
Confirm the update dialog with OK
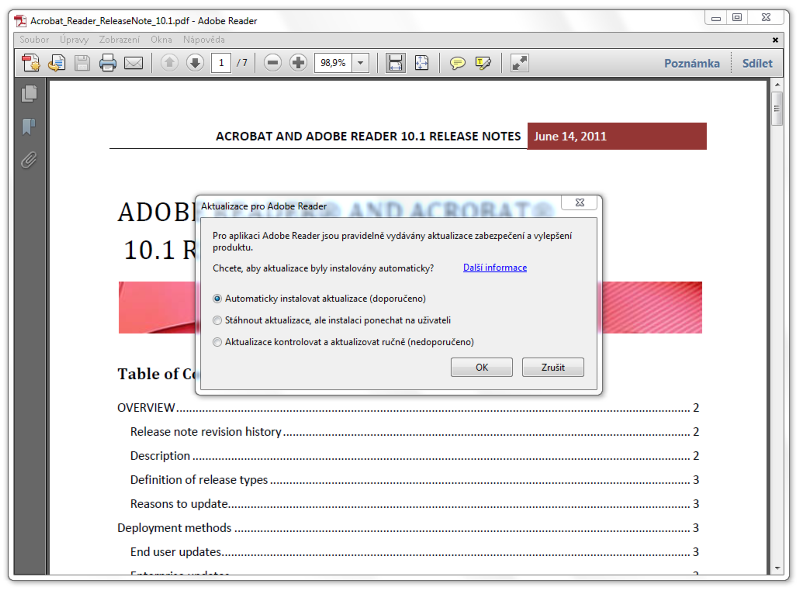coord(482,367)
